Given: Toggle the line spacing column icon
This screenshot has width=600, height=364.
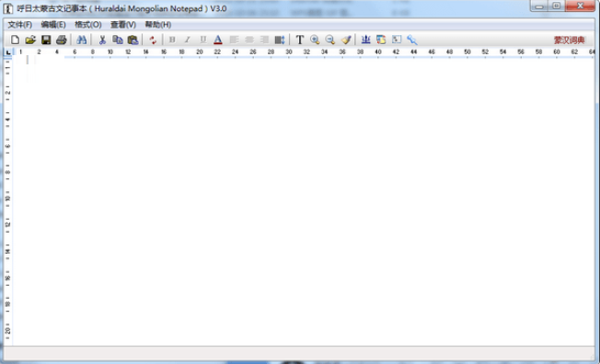Looking at the screenshot, I should click(x=280, y=40).
